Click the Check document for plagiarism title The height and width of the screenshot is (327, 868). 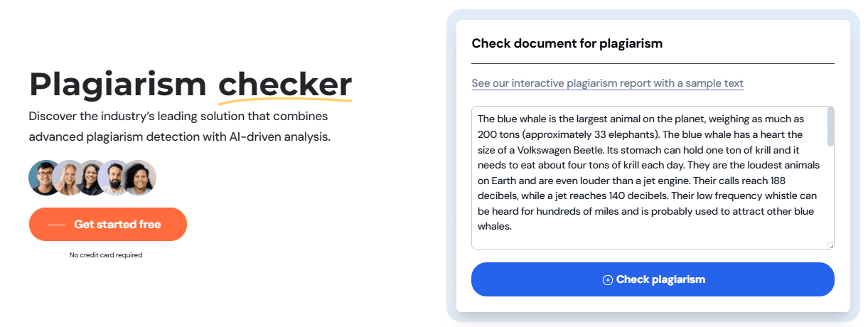click(x=567, y=43)
